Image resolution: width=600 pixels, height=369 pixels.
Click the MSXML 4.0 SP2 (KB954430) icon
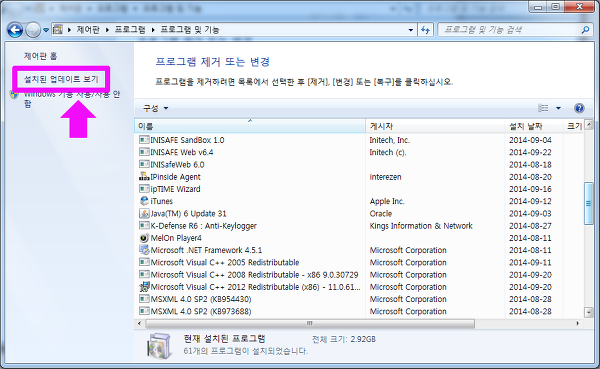pos(144,299)
